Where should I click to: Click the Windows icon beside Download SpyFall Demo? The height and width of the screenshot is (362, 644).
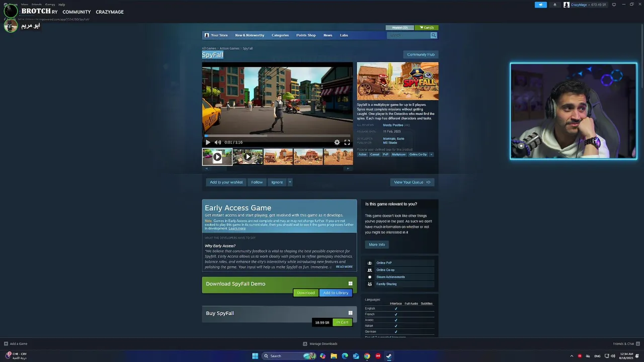350,284
